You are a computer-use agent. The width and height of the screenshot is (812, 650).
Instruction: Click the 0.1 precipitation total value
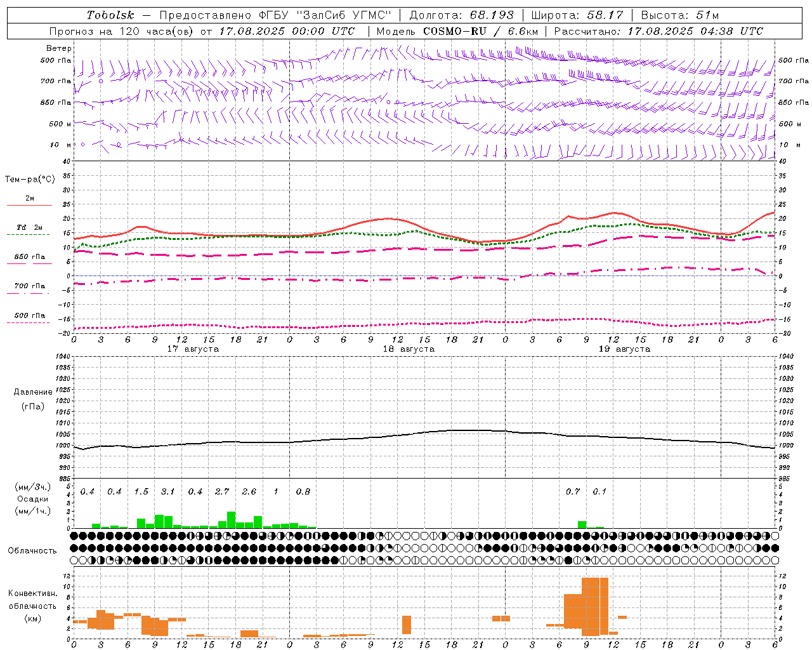pyautogui.click(x=599, y=492)
